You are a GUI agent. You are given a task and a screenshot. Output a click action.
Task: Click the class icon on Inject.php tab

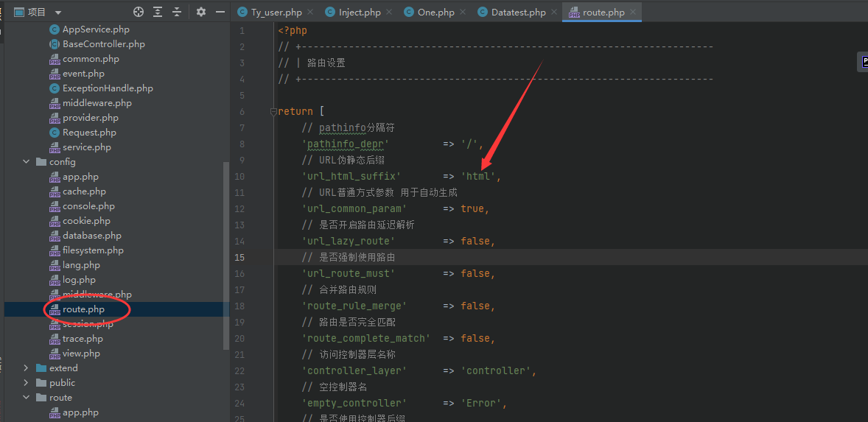point(331,13)
